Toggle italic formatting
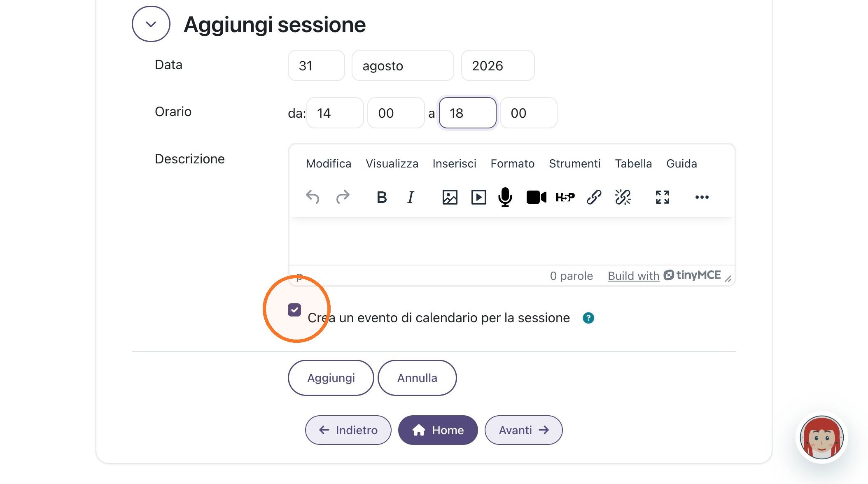 411,197
